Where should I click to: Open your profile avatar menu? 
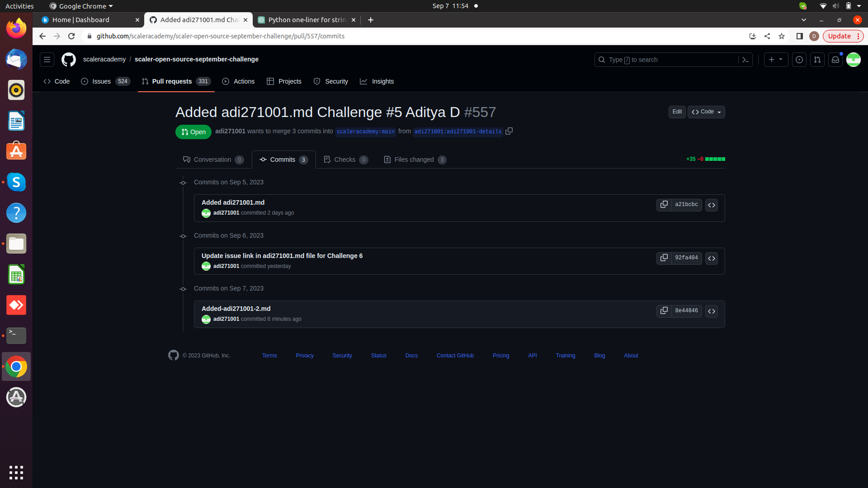[854, 59]
